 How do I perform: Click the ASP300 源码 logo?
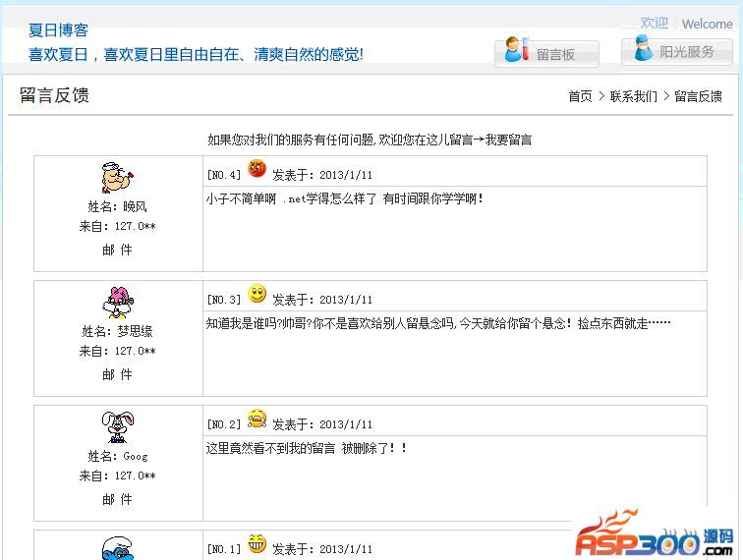click(x=654, y=533)
